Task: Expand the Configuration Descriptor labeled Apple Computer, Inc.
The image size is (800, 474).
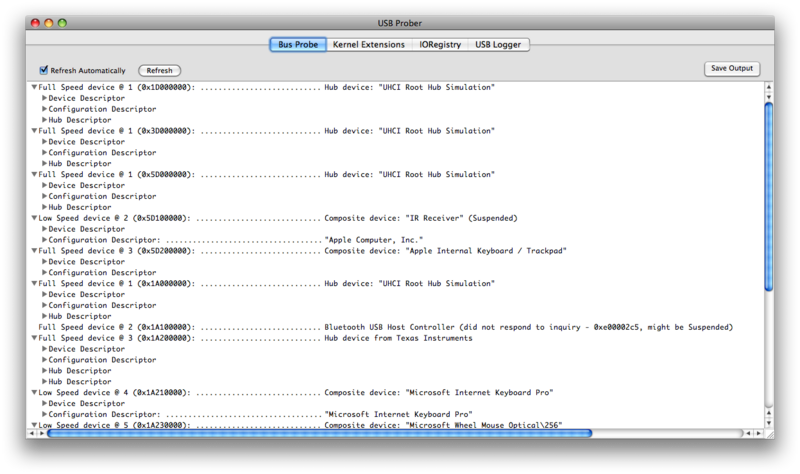Action: pyautogui.click(x=45, y=240)
